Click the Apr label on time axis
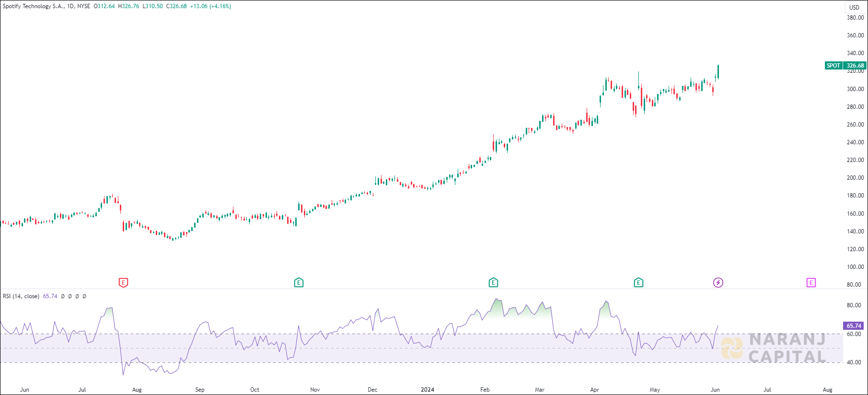Image resolution: width=868 pixels, height=395 pixels. [x=595, y=390]
